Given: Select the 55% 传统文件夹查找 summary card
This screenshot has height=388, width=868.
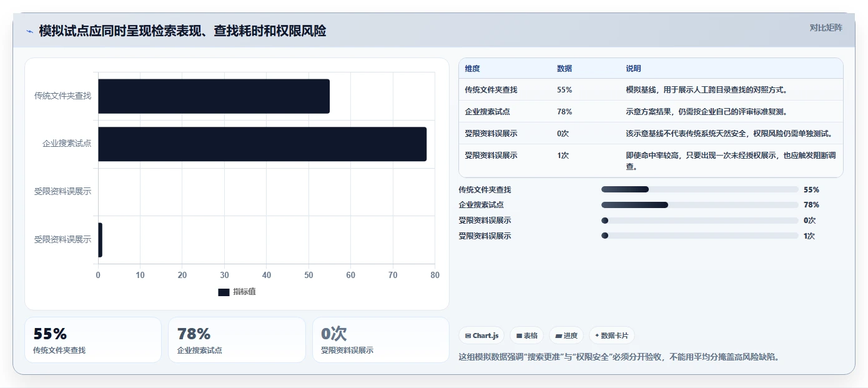Looking at the screenshot, I should pos(93,340).
